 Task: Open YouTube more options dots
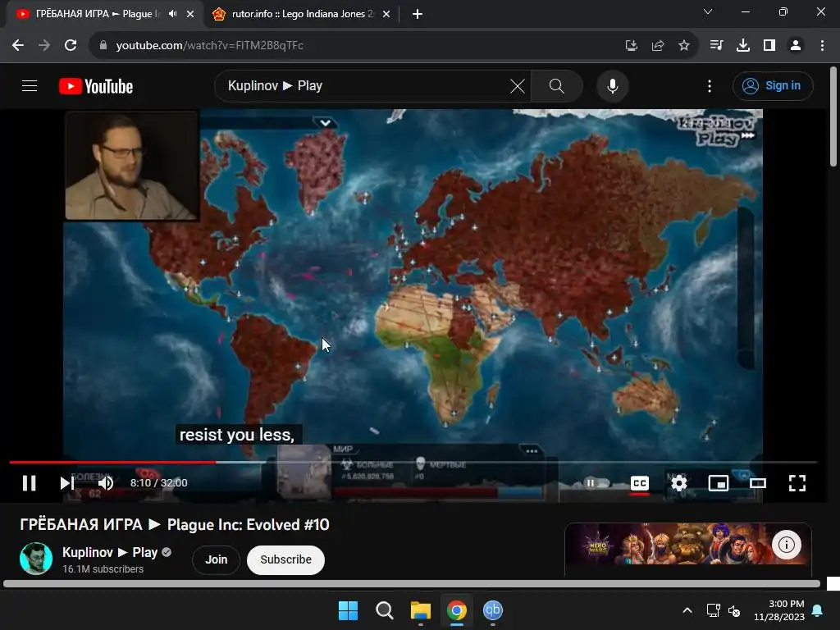710,85
